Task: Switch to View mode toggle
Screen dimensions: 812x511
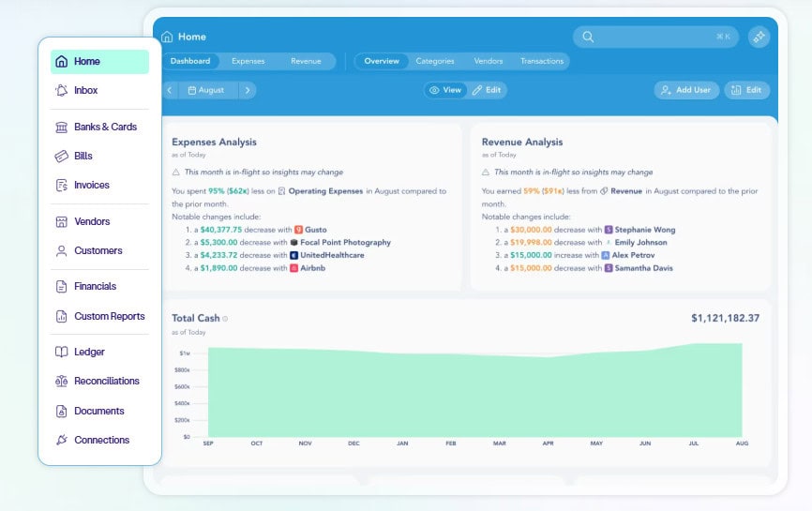Action: pyautogui.click(x=445, y=90)
